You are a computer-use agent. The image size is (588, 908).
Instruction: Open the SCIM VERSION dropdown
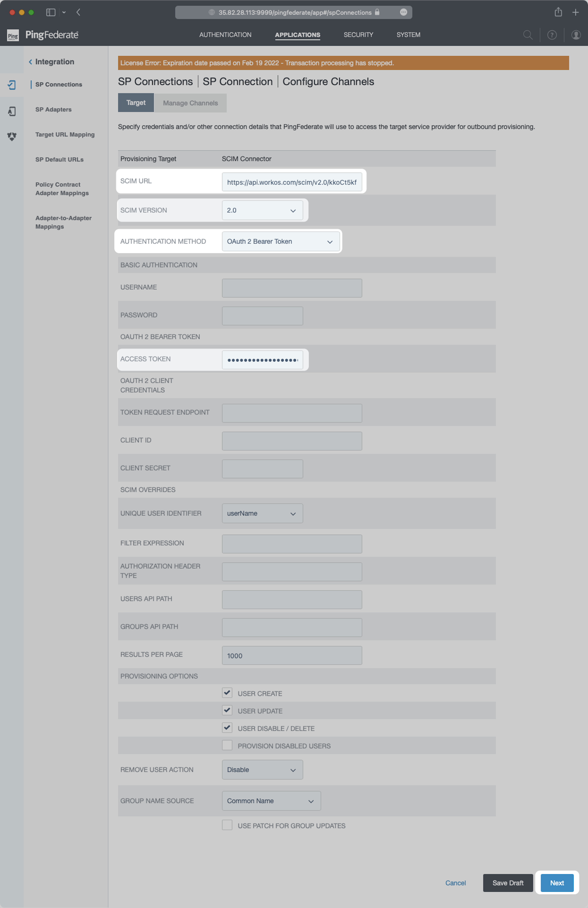click(262, 210)
